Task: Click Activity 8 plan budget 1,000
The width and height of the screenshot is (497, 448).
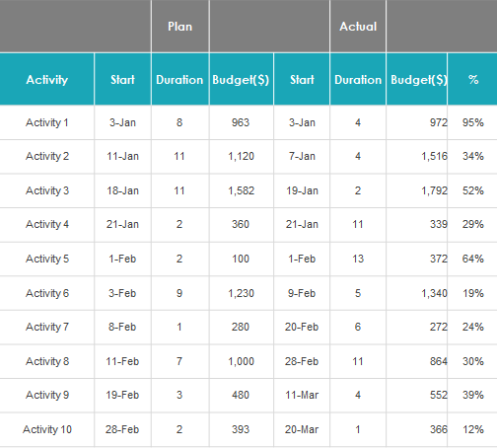Action: (242, 361)
